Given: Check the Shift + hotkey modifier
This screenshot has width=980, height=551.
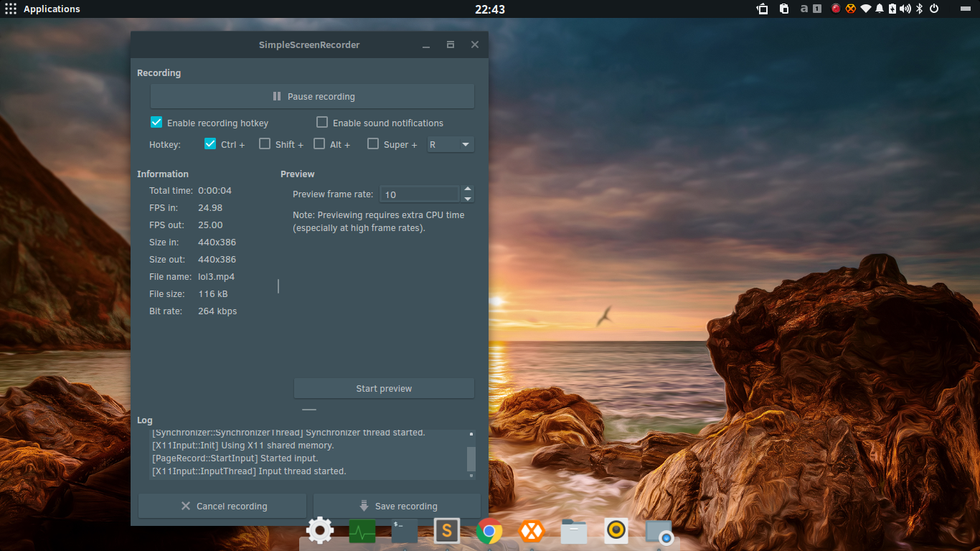Looking at the screenshot, I should point(265,143).
